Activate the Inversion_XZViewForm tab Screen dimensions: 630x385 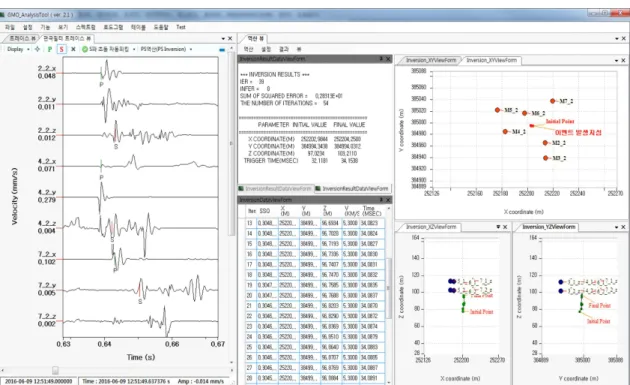click(x=431, y=227)
